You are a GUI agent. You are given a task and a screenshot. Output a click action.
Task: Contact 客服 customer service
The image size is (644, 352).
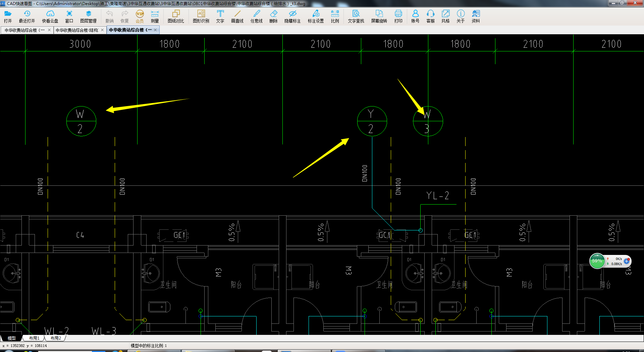(x=430, y=16)
